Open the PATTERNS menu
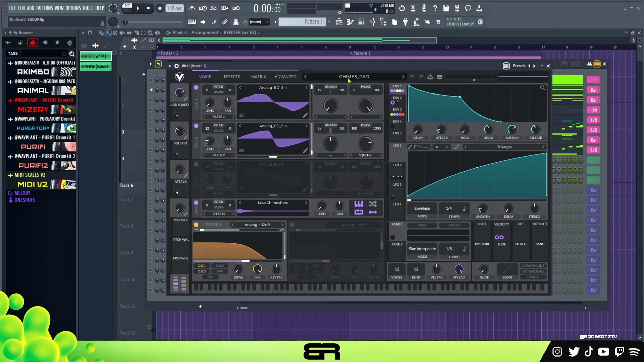 44,8
